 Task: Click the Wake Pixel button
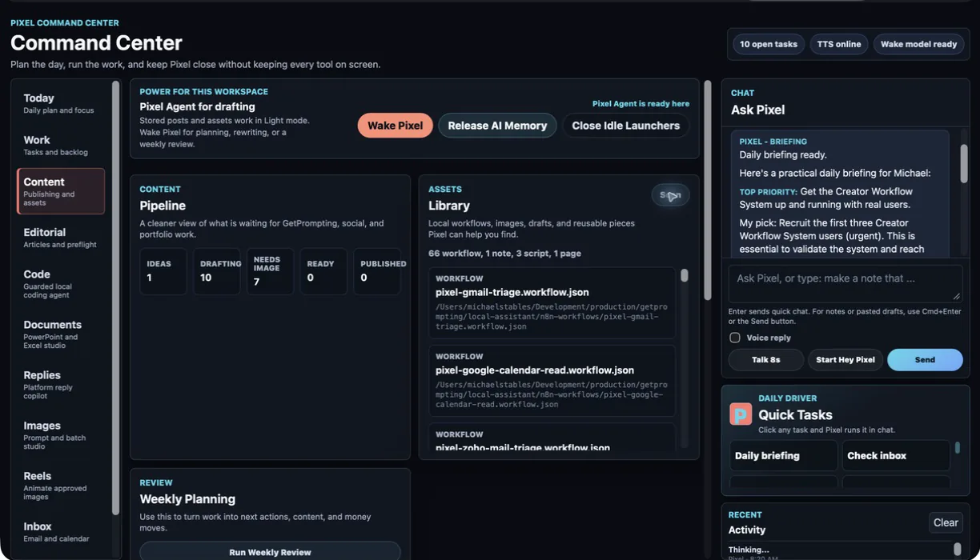[396, 126]
